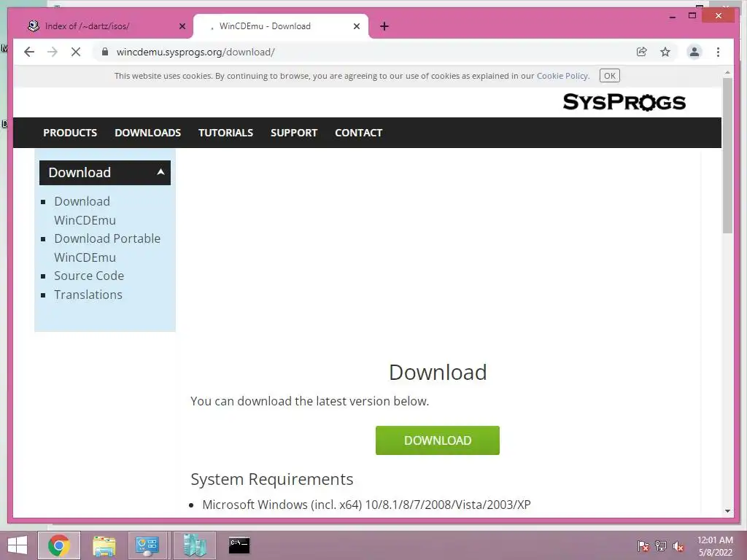Screen dimensions: 747x560
Task: Click 'You can download the latest version below.'
Action: 309,402
